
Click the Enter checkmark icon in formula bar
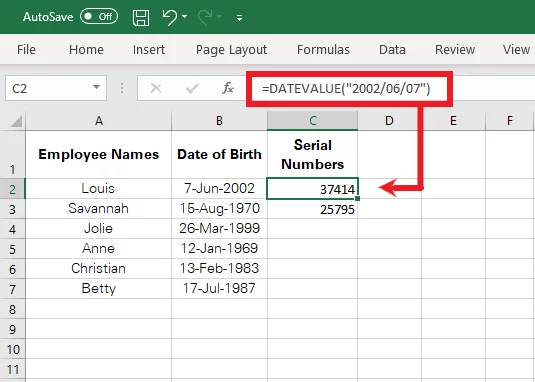(192, 89)
